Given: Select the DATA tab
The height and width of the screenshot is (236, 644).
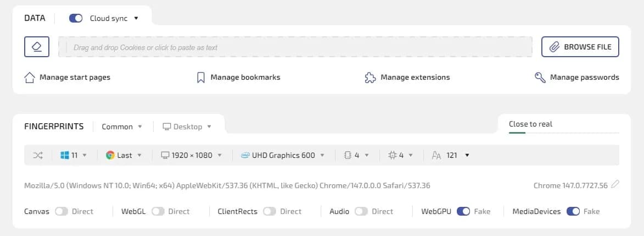Looking at the screenshot, I should point(36,18).
